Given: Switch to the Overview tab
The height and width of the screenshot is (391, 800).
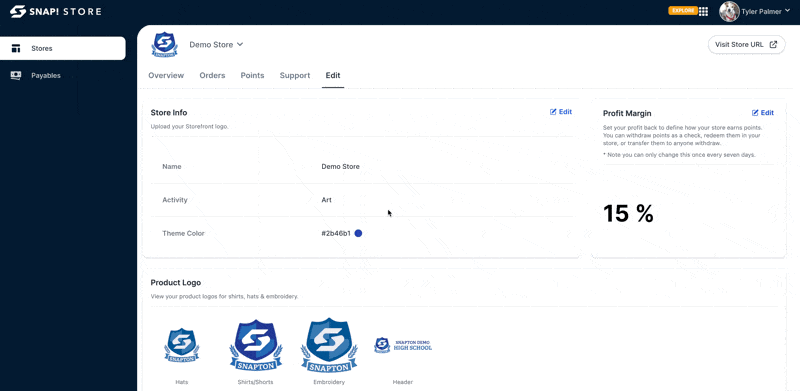Looking at the screenshot, I should click(166, 76).
